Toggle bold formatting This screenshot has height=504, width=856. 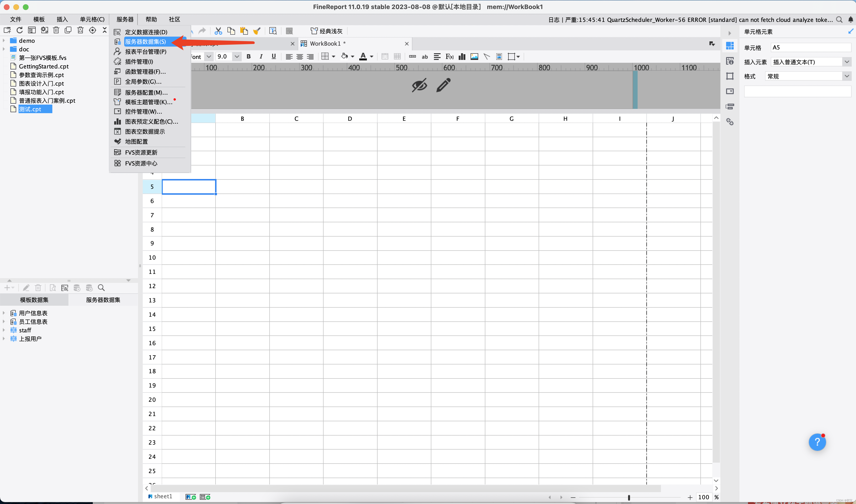pyautogui.click(x=248, y=57)
